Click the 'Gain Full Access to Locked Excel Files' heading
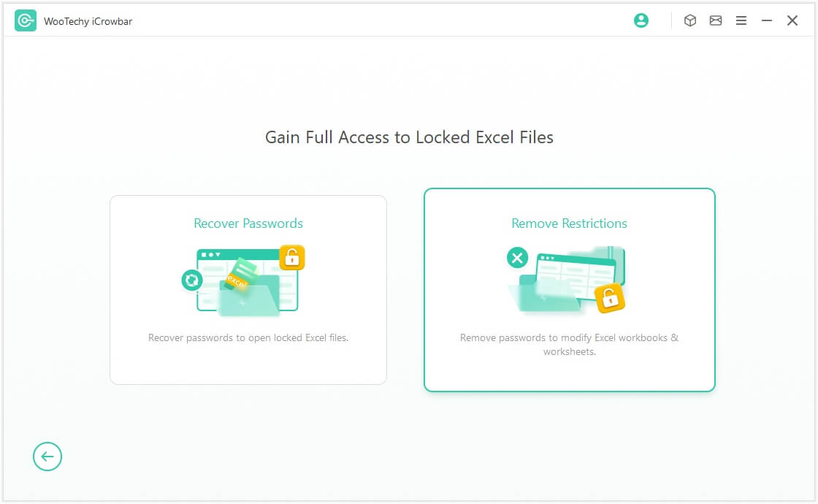The image size is (818, 504). 409,137
